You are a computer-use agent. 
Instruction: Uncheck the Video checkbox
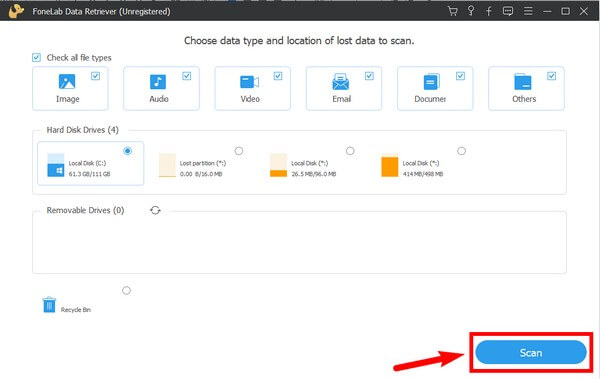[x=278, y=76]
